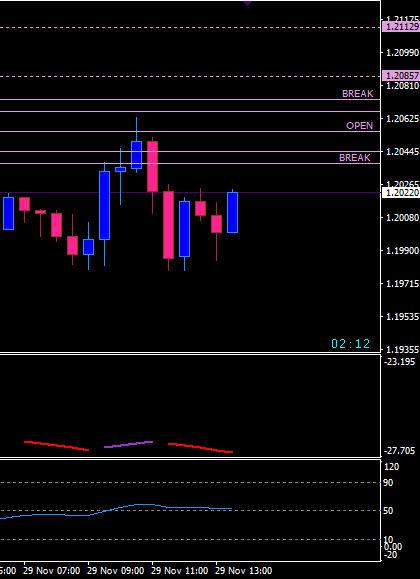Click the 1.19900 price axis label
The width and height of the screenshot is (420, 579).
[x=402, y=251]
